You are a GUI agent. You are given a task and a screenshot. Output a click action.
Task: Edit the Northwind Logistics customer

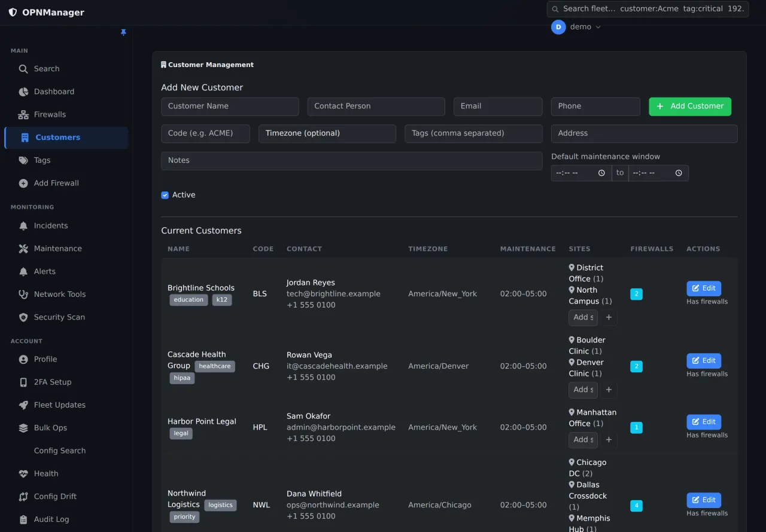click(x=704, y=500)
